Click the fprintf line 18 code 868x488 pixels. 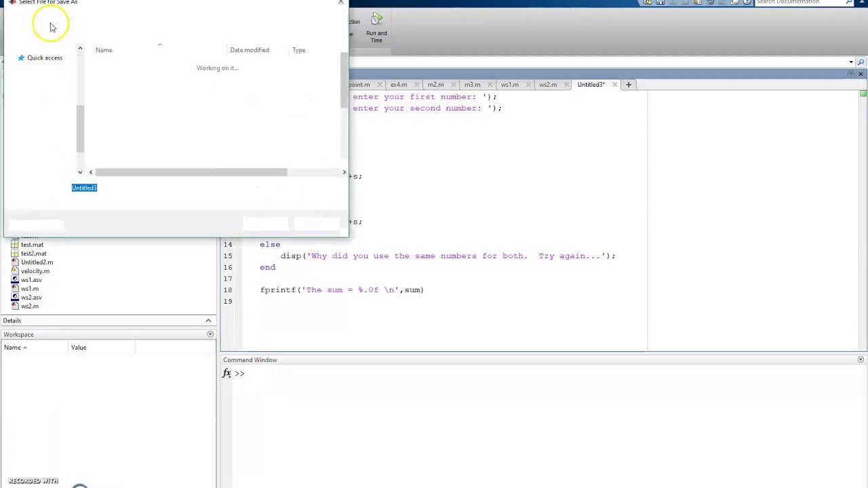[342, 290]
